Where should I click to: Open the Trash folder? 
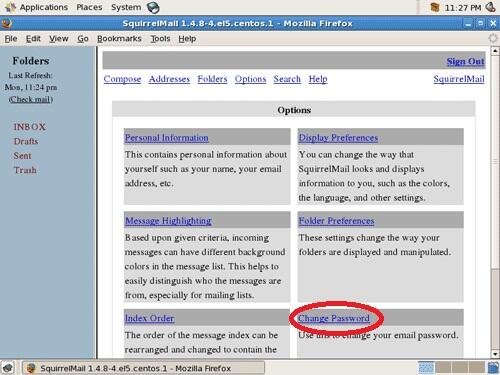click(25, 170)
